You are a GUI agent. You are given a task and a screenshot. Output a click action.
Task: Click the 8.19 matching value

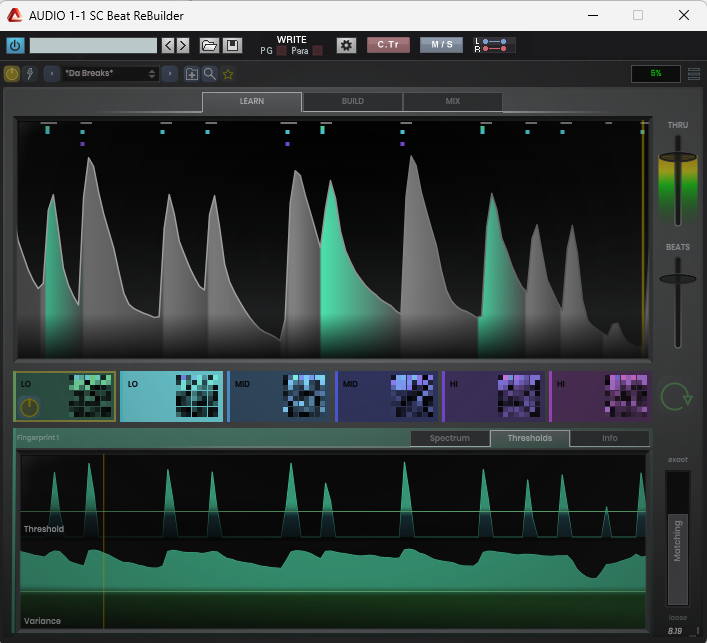(675, 631)
